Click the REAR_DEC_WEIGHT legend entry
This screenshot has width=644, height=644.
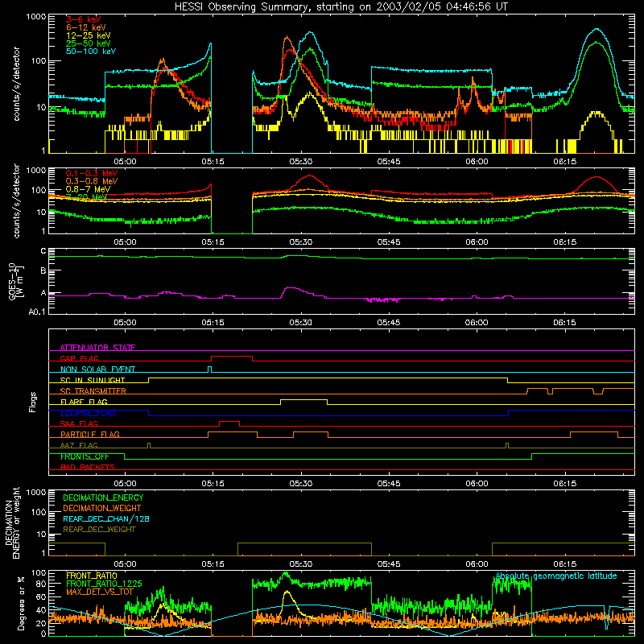coord(99,530)
